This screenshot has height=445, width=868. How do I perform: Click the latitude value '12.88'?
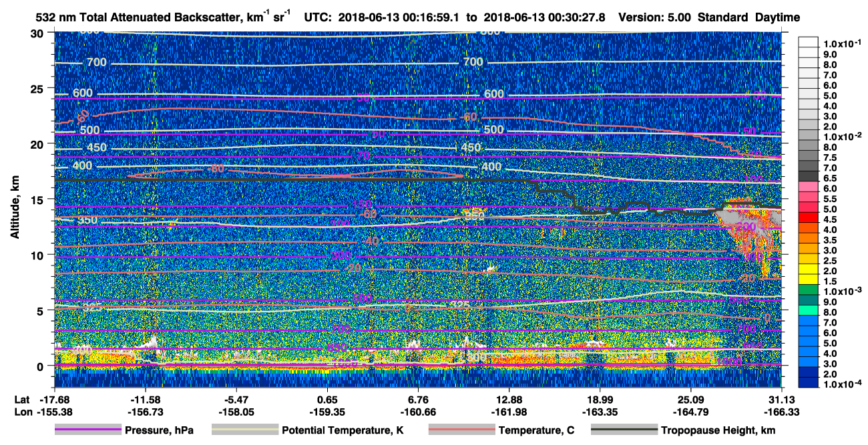(x=509, y=399)
